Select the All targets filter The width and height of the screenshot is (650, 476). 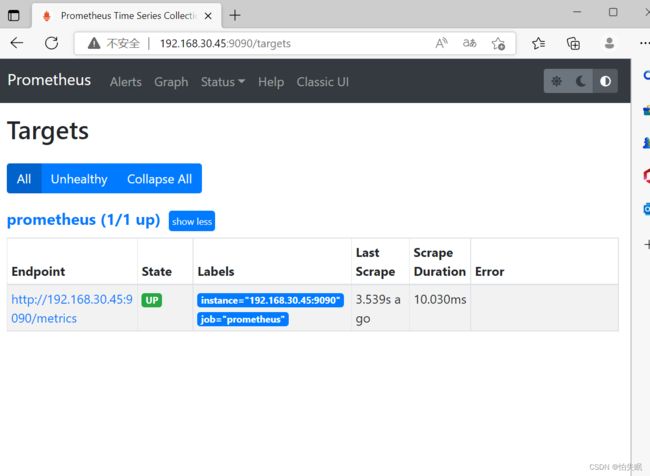pyautogui.click(x=24, y=179)
